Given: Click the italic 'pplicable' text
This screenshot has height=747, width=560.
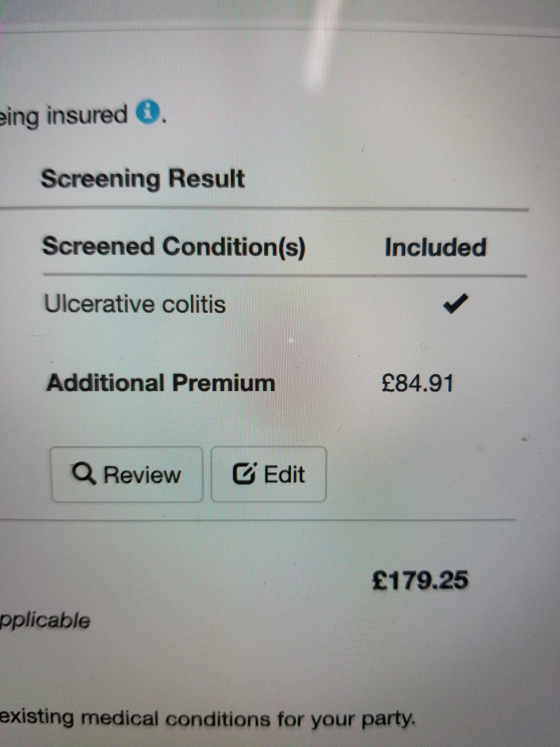Looking at the screenshot, I should 45,621.
